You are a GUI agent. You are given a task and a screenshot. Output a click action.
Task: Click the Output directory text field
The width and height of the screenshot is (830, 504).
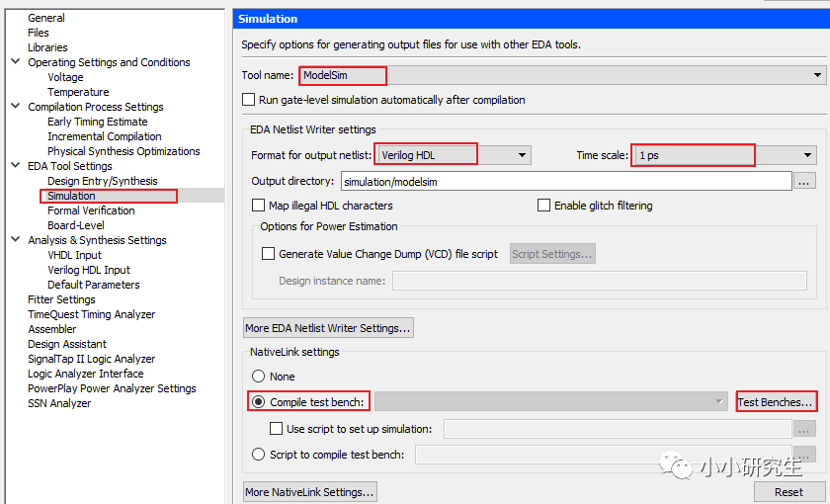pyautogui.click(x=565, y=181)
